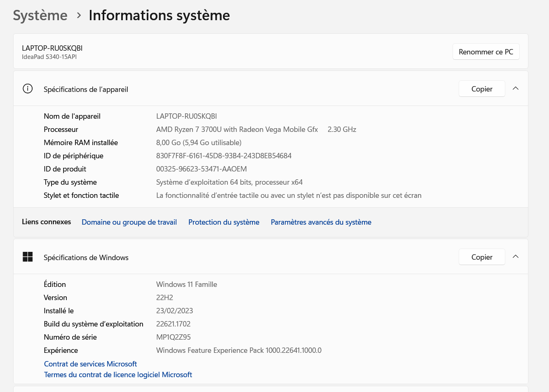This screenshot has width=549, height=392.
Task: Select the 8,00 Go RAM value
Action: [x=199, y=143]
